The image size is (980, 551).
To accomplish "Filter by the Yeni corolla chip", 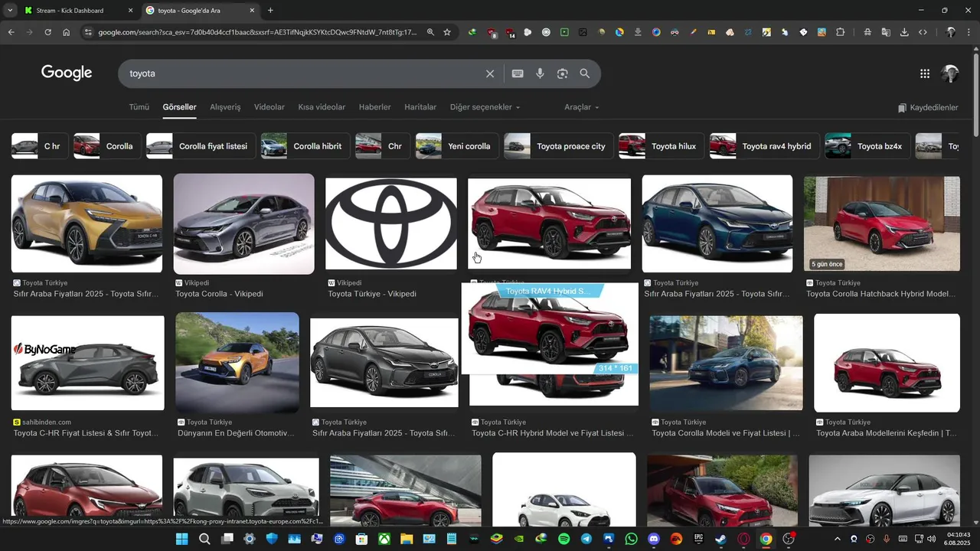I will tap(456, 146).
